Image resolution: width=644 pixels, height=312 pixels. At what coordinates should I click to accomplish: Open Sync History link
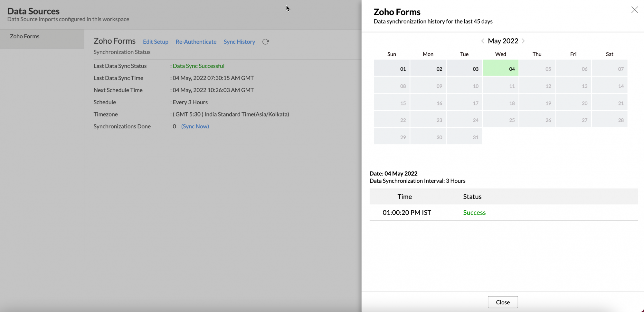pos(239,42)
